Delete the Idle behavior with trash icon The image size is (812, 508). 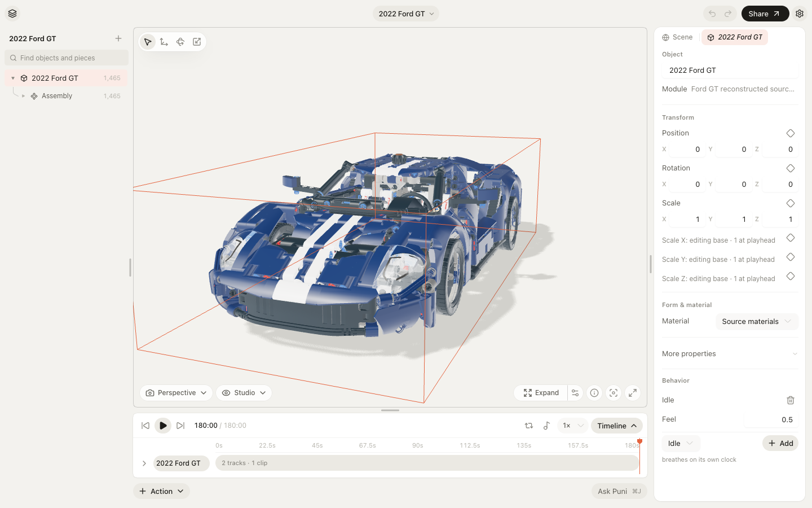791,400
